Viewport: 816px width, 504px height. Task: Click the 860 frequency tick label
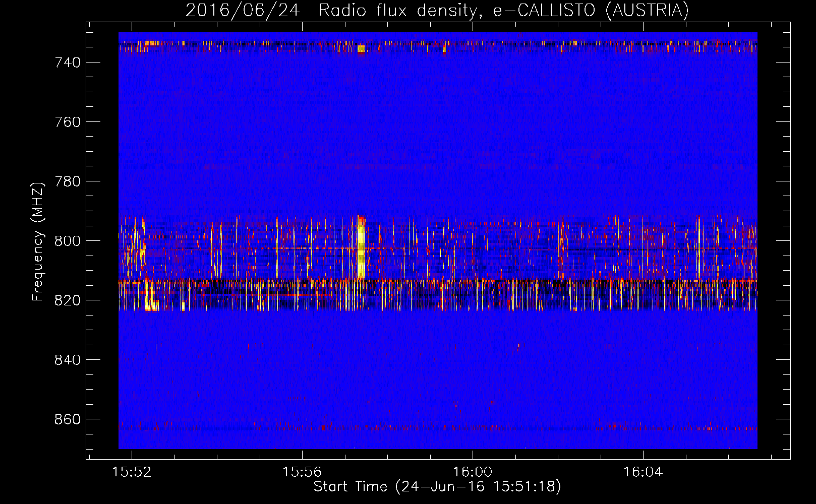(67, 419)
